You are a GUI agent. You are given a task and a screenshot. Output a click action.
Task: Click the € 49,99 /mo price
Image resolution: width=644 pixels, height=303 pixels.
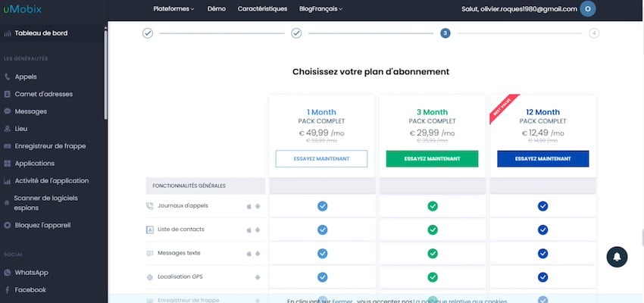pyautogui.click(x=321, y=133)
